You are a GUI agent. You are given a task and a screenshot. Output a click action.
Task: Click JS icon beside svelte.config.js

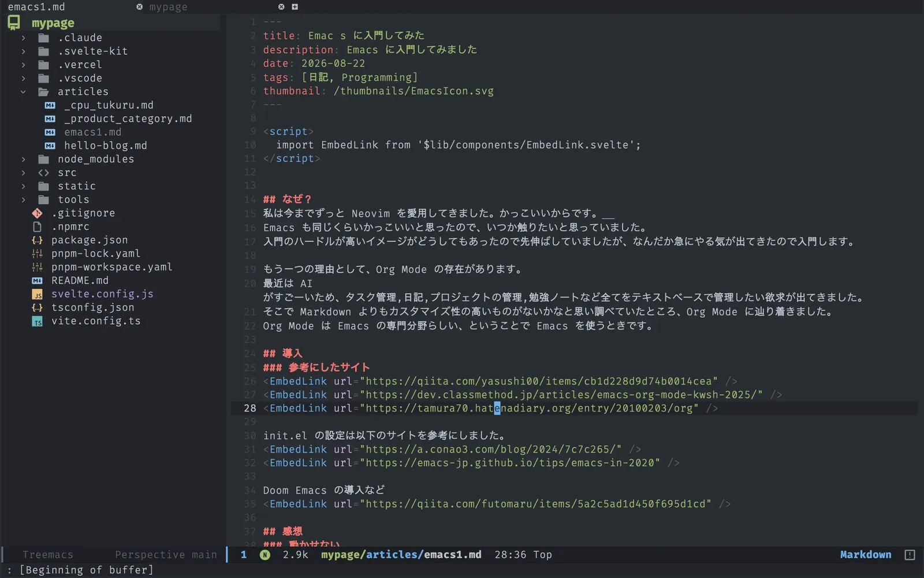click(38, 294)
